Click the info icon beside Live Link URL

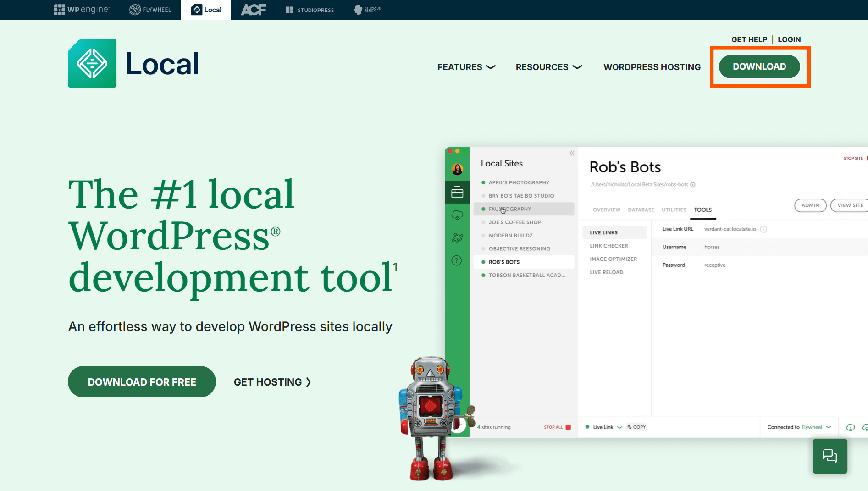point(763,229)
